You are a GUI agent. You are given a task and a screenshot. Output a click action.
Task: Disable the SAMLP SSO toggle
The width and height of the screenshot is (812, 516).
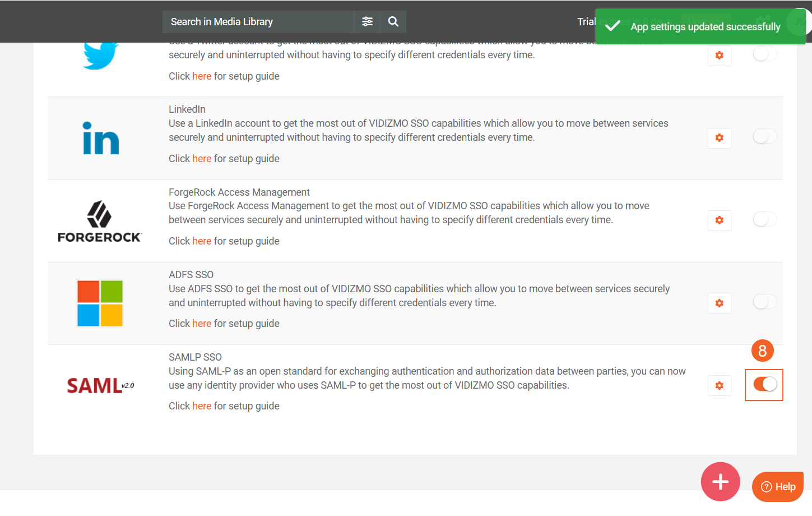point(764,384)
